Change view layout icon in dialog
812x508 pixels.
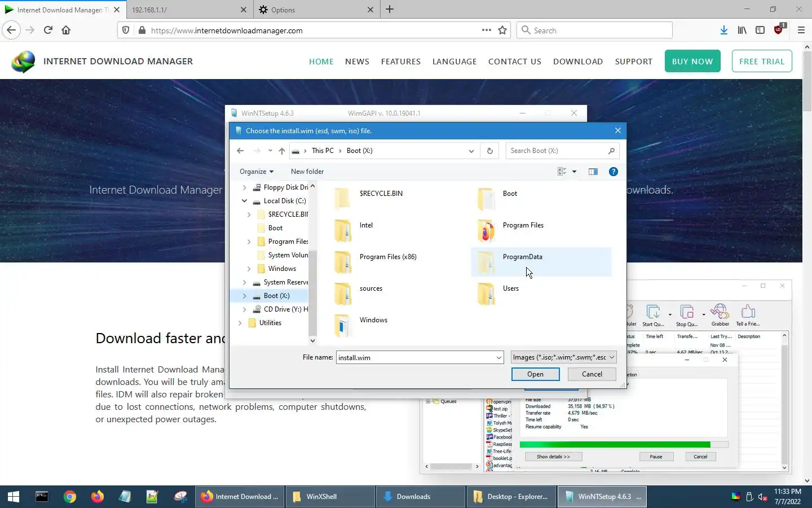coord(562,172)
